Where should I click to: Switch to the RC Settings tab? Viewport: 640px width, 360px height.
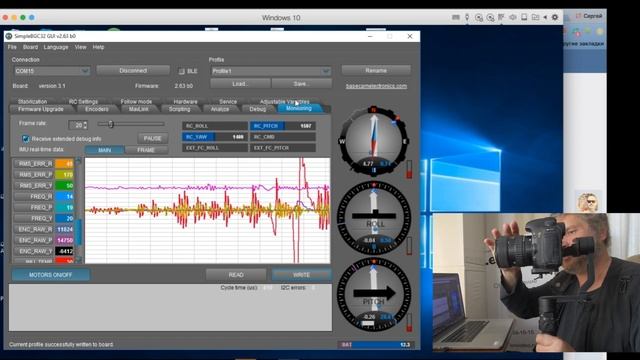[x=83, y=102]
